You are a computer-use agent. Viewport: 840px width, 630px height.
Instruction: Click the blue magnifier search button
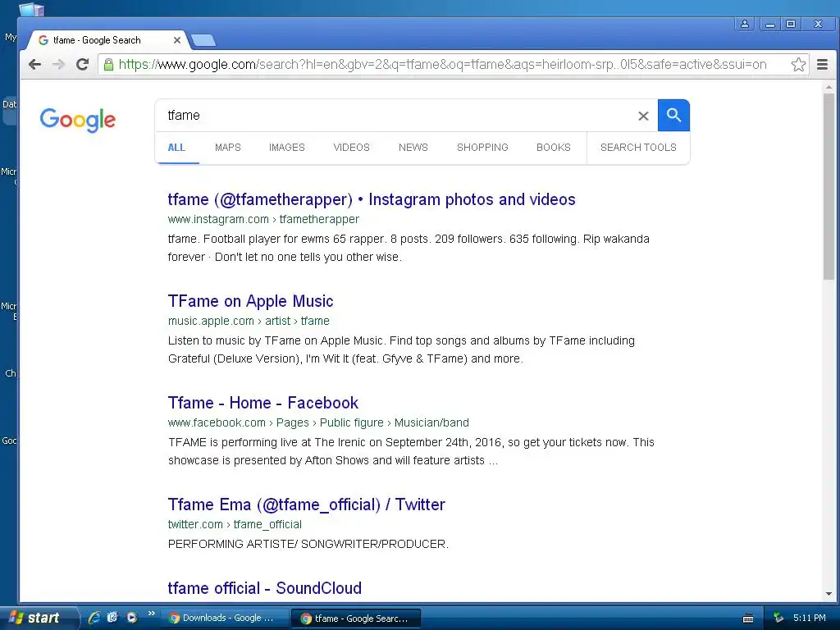pyautogui.click(x=673, y=115)
